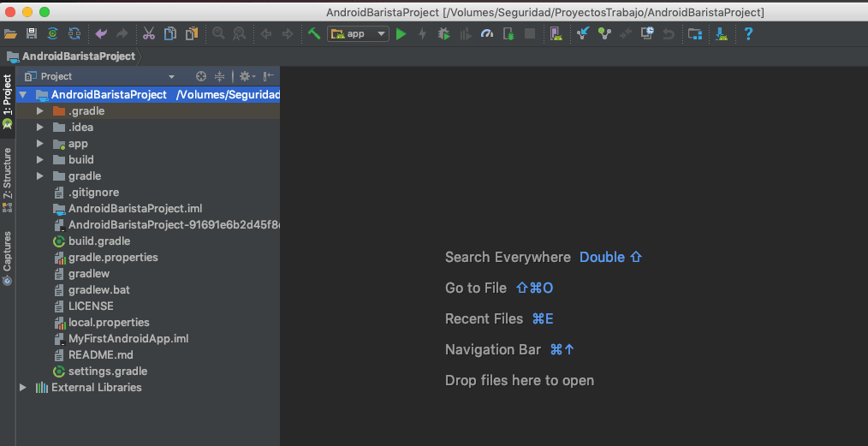This screenshot has width=868, height=446.
Task: Attach debugger to Android process
Action: [508, 33]
